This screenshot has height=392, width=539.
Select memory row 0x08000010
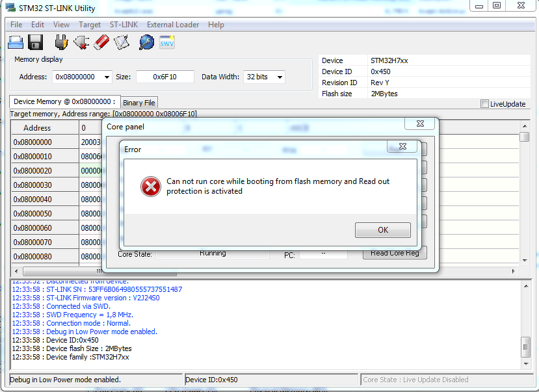[x=45, y=157]
